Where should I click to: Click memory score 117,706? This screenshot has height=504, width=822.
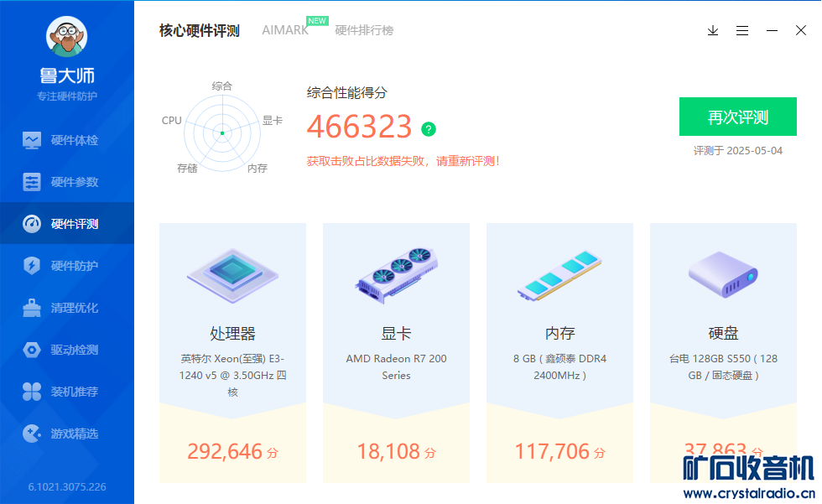(x=552, y=451)
